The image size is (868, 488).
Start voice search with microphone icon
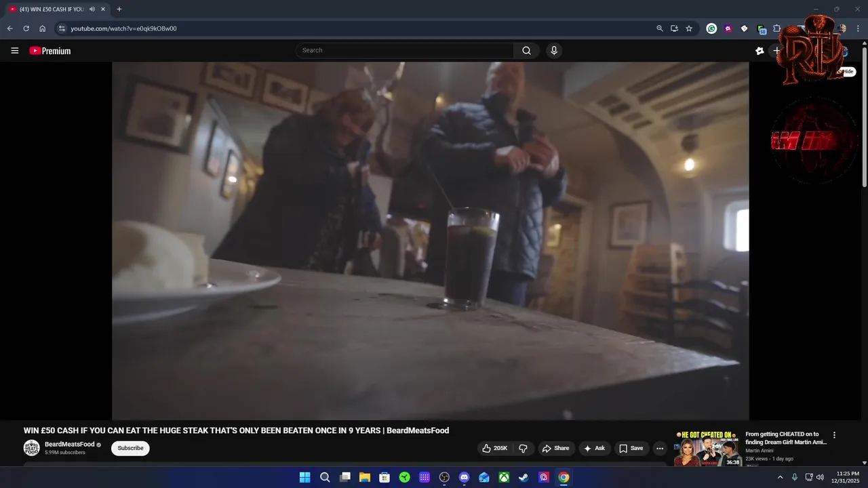pos(554,50)
